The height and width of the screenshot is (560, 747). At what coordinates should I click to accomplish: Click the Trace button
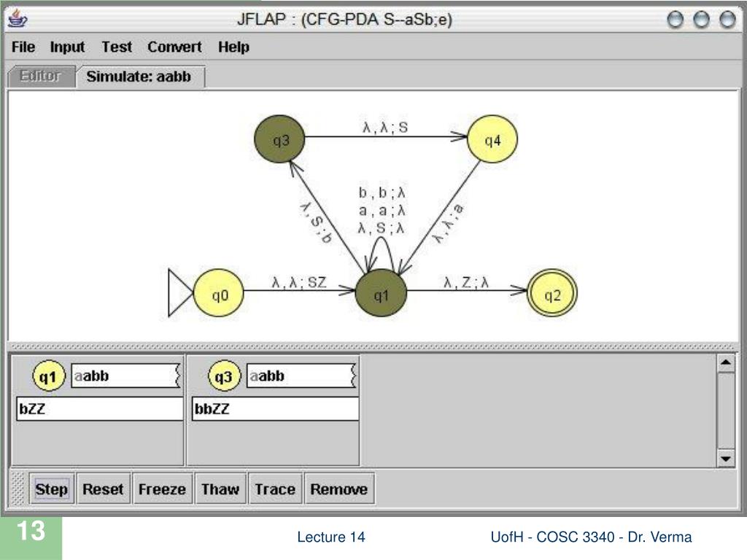[275, 489]
